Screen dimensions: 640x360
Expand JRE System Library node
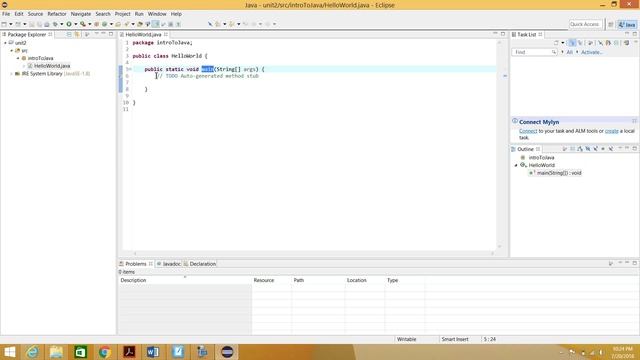11,73
